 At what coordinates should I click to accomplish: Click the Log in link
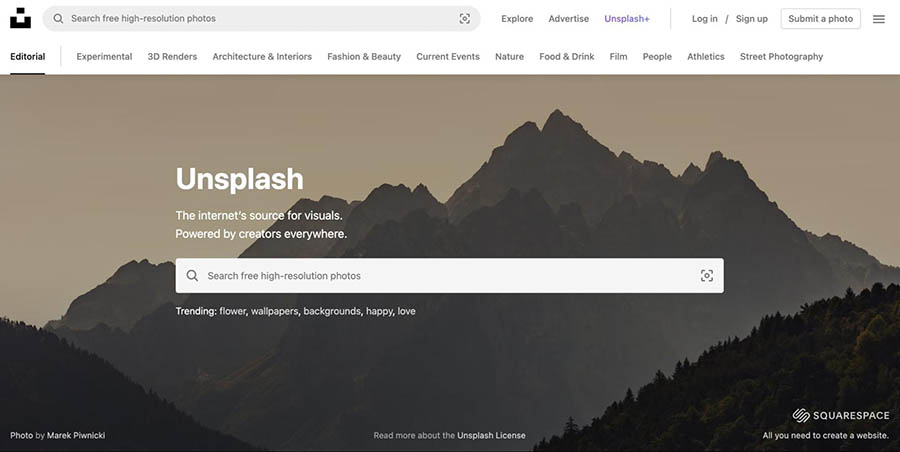tap(705, 19)
